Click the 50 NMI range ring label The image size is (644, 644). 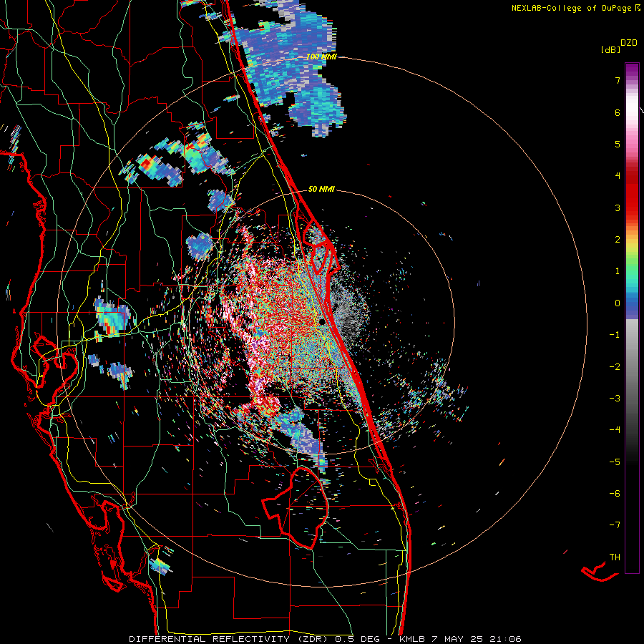tap(321, 189)
